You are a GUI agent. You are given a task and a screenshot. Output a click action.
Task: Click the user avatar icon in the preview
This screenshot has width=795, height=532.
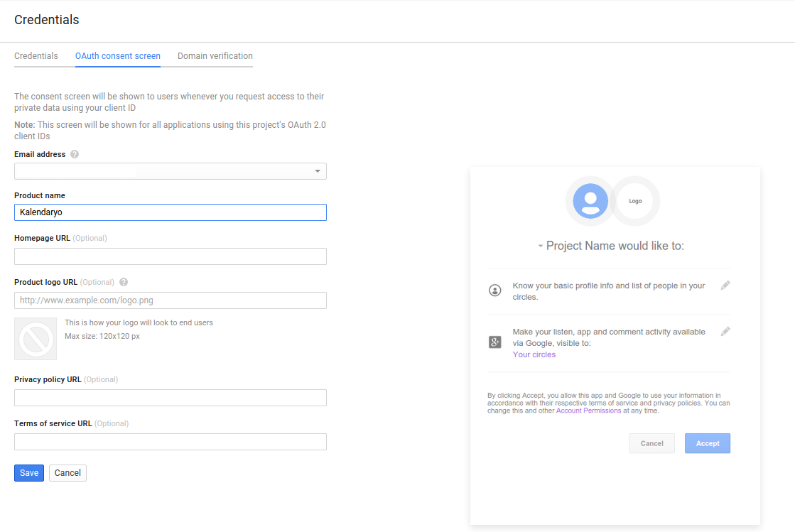tap(590, 201)
